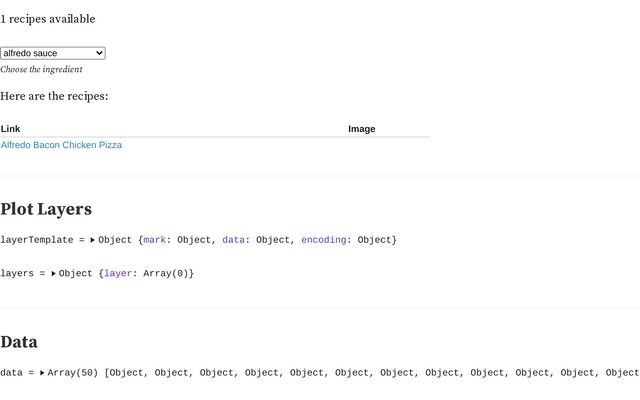Click the Array(50) label in data
The width and height of the screenshot is (640, 400).
[72, 373]
